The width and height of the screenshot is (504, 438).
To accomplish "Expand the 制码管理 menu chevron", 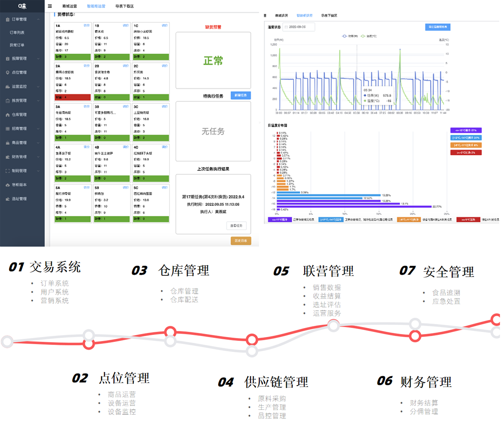I will (x=38, y=171).
